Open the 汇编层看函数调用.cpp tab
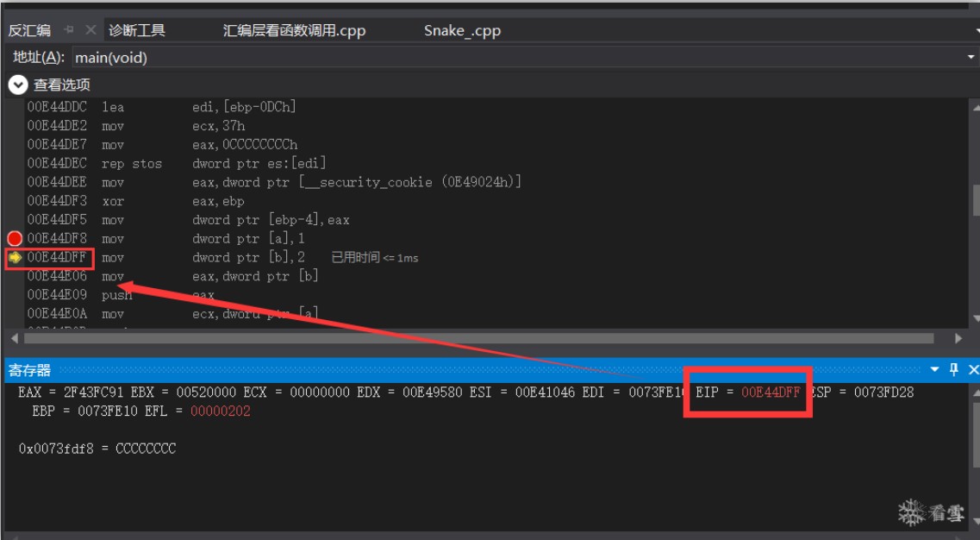The height and width of the screenshot is (540, 980). [x=295, y=31]
